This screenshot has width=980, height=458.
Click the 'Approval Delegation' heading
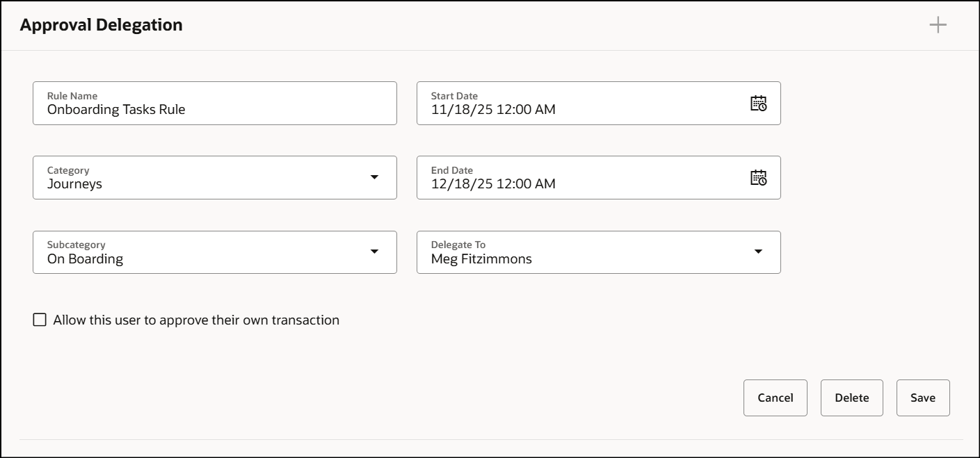click(101, 24)
